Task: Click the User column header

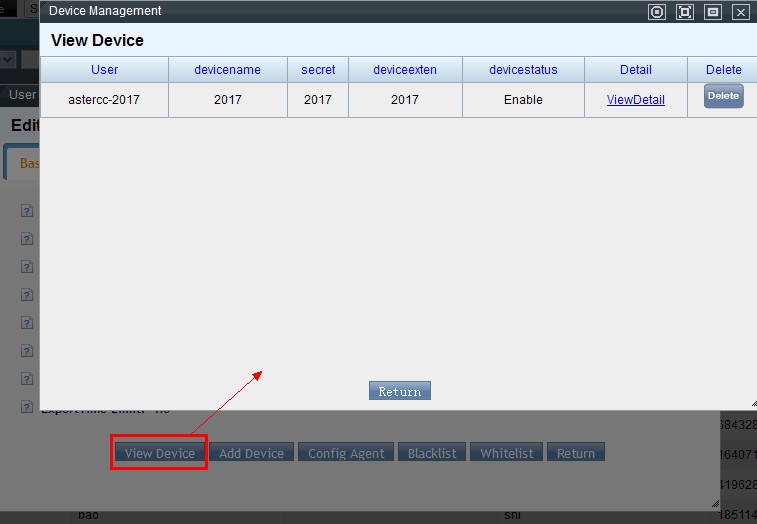Action: click(104, 70)
